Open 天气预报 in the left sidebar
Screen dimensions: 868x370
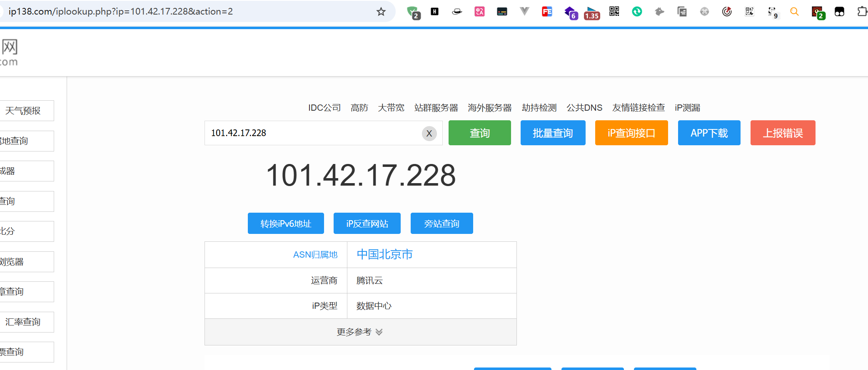(x=23, y=111)
